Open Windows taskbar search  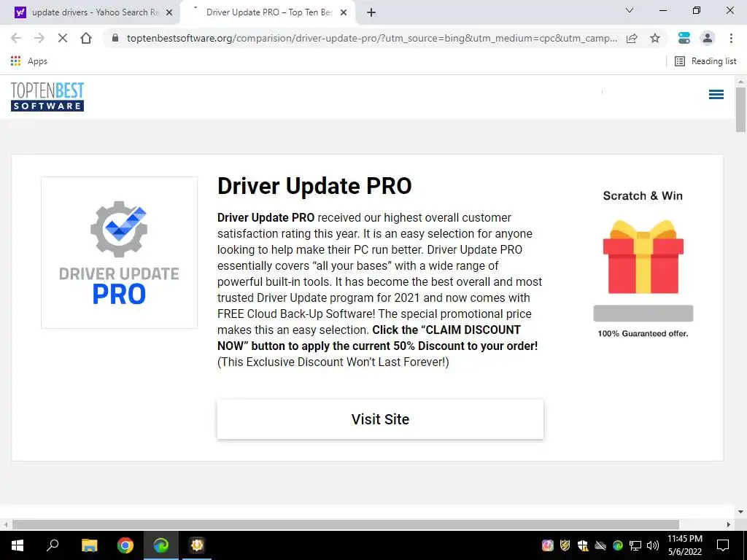tap(53, 545)
